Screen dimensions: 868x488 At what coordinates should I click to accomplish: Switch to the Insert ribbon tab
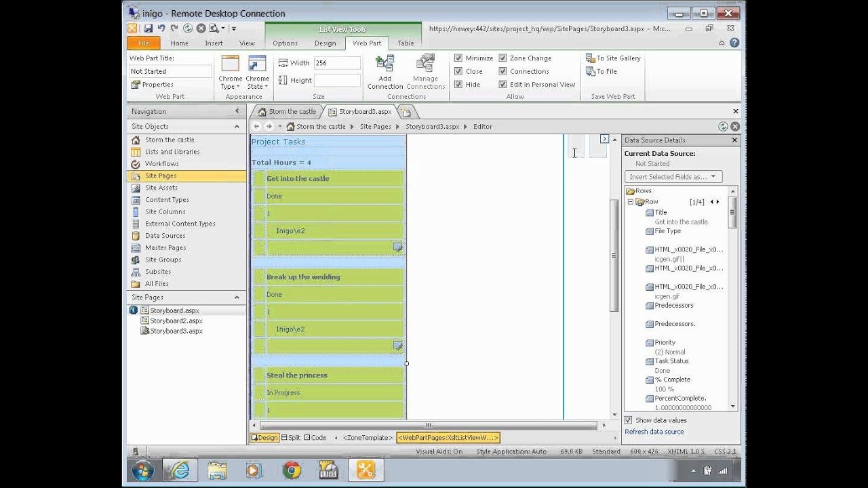click(x=214, y=43)
